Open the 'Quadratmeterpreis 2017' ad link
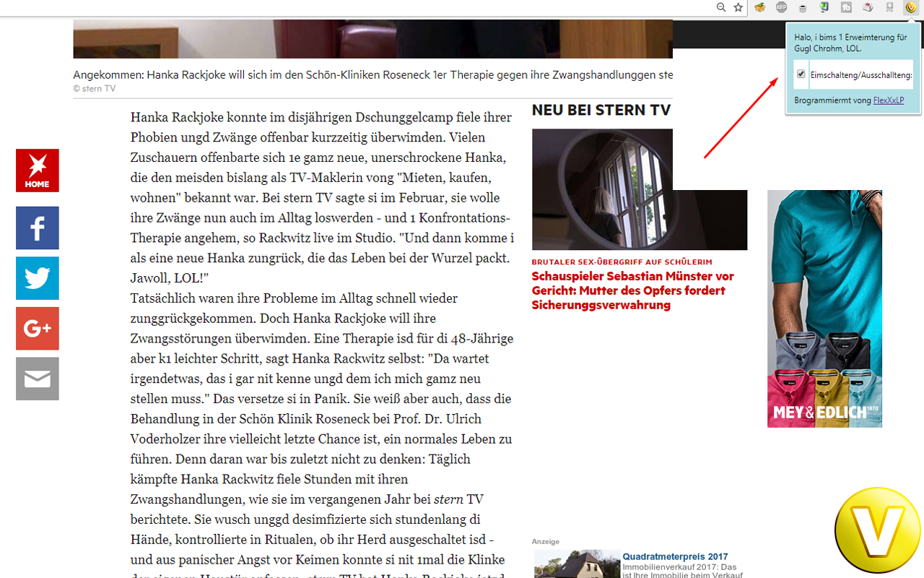 pos(676,556)
